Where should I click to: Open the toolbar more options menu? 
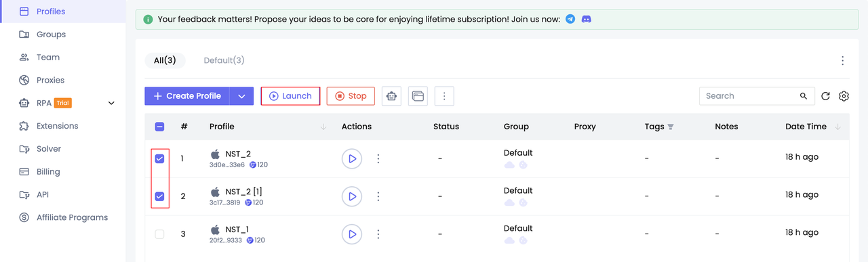click(444, 96)
